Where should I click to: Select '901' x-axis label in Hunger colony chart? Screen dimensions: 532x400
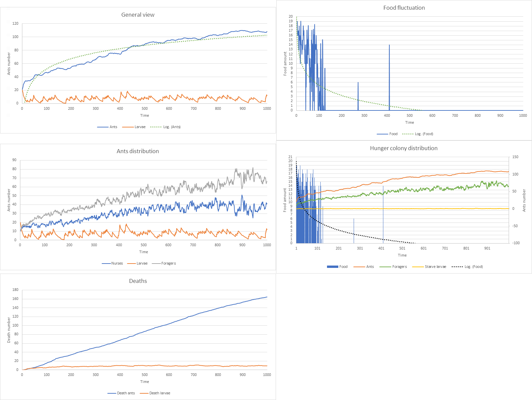point(487,248)
